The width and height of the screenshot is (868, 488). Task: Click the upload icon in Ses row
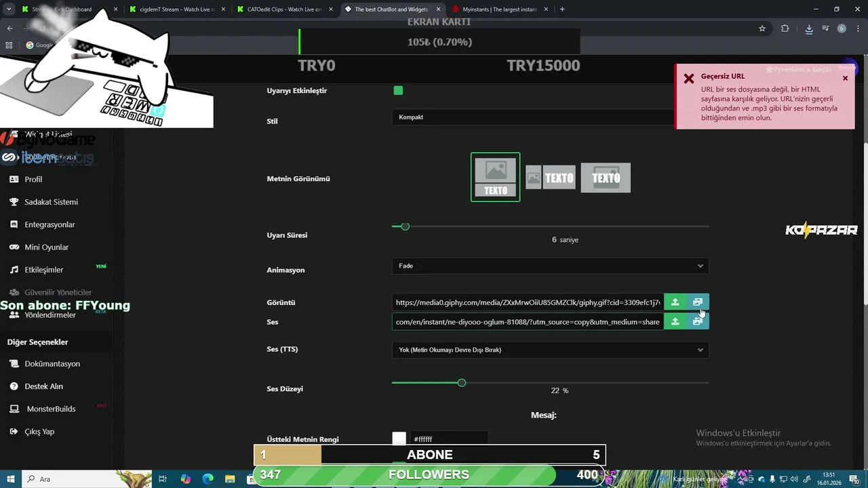[675, 321]
